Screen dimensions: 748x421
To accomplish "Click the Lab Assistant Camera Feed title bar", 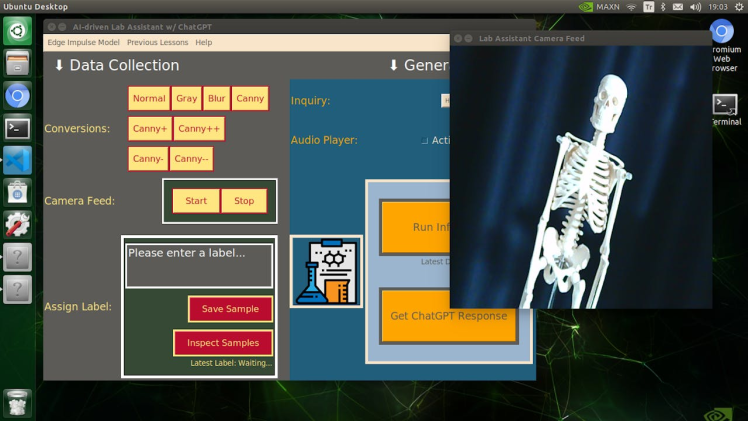I will point(581,38).
